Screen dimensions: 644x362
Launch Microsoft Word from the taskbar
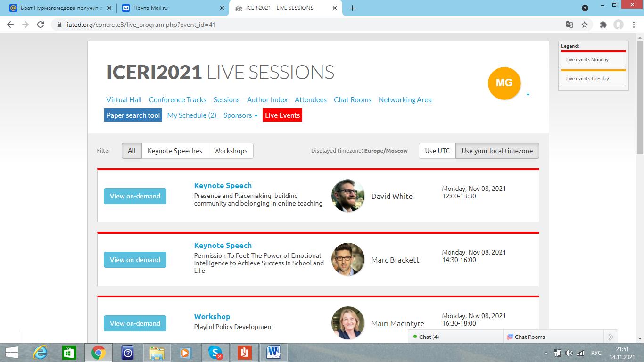point(273,353)
